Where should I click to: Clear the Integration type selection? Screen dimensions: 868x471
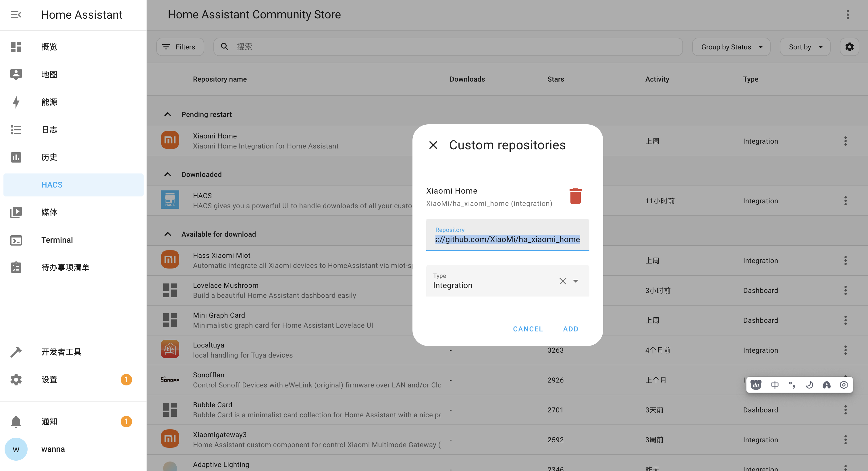[x=563, y=281]
